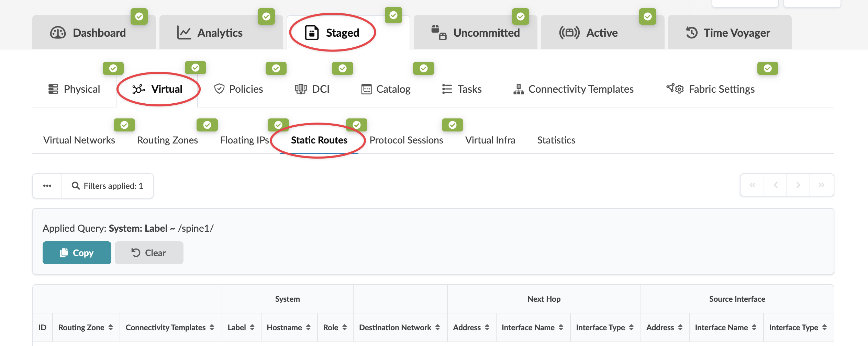868x346 pixels.
Task: Click the Analytics chart icon
Action: point(184,33)
